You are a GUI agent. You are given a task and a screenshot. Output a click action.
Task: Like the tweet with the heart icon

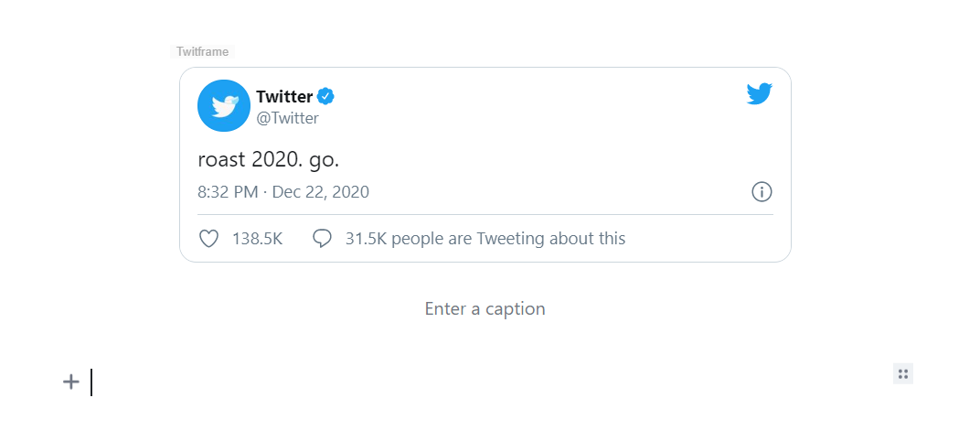tap(209, 239)
